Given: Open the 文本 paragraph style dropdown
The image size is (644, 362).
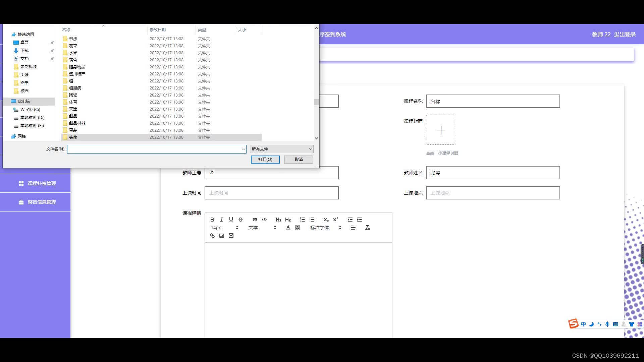Looking at the screenshot, I should click(x=262, y=228).
